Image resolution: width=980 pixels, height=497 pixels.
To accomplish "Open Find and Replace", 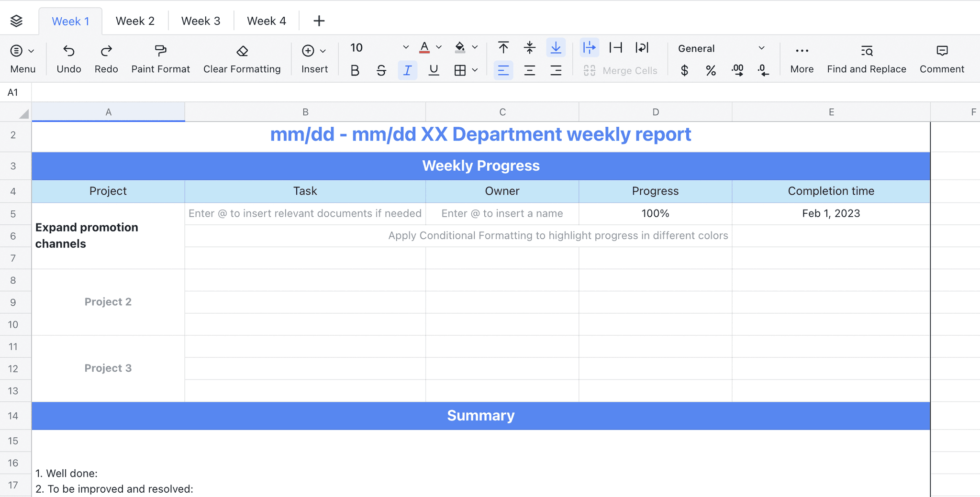I will tap(866, 57).
